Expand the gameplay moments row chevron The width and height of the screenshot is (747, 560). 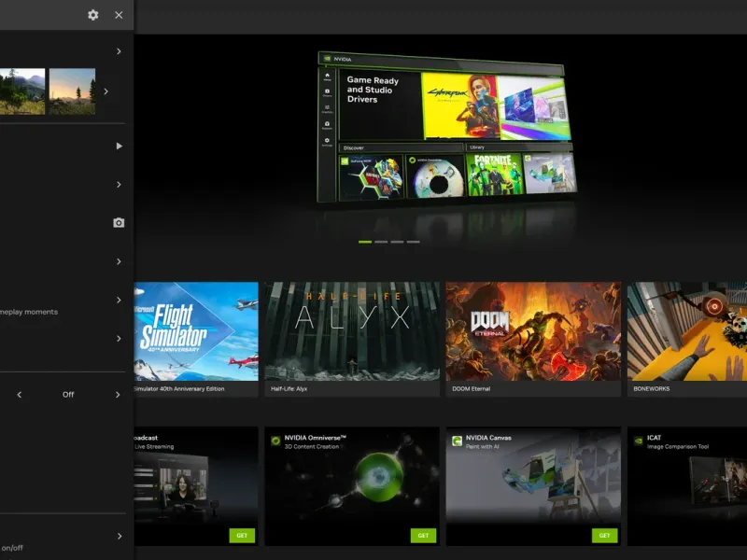(119, 300)
